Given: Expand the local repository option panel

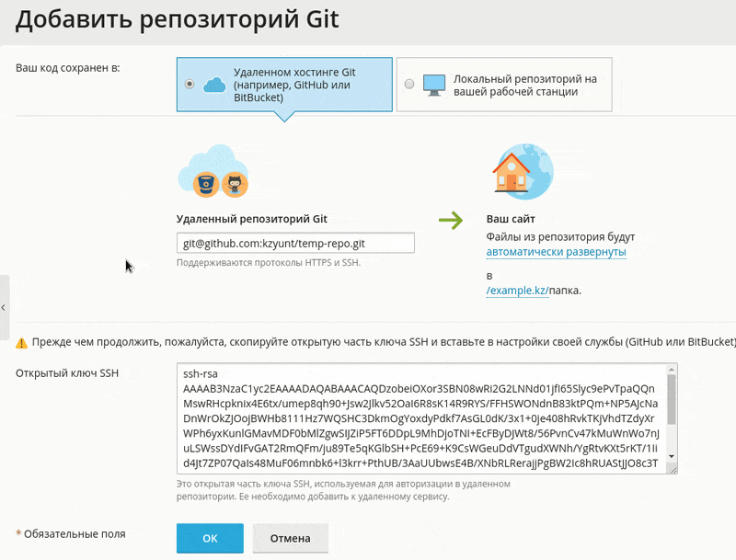Looking at the screenshot, I should (504, 84).
